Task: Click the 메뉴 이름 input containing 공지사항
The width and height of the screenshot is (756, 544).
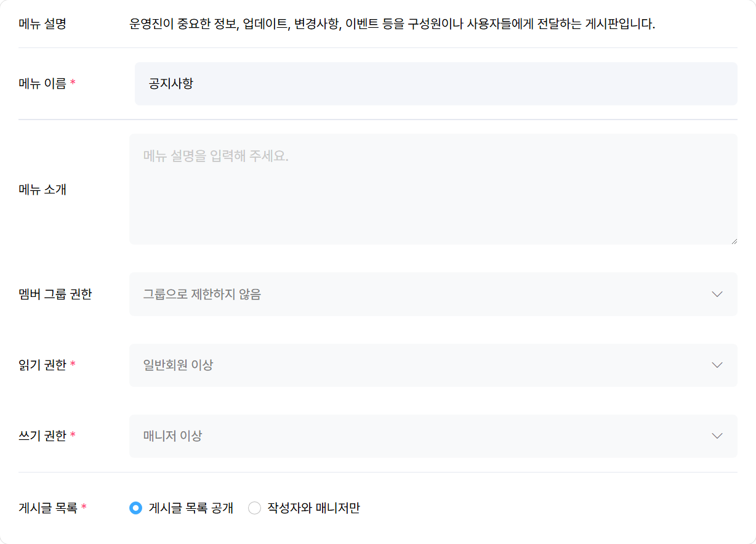Action: point(435,84)
